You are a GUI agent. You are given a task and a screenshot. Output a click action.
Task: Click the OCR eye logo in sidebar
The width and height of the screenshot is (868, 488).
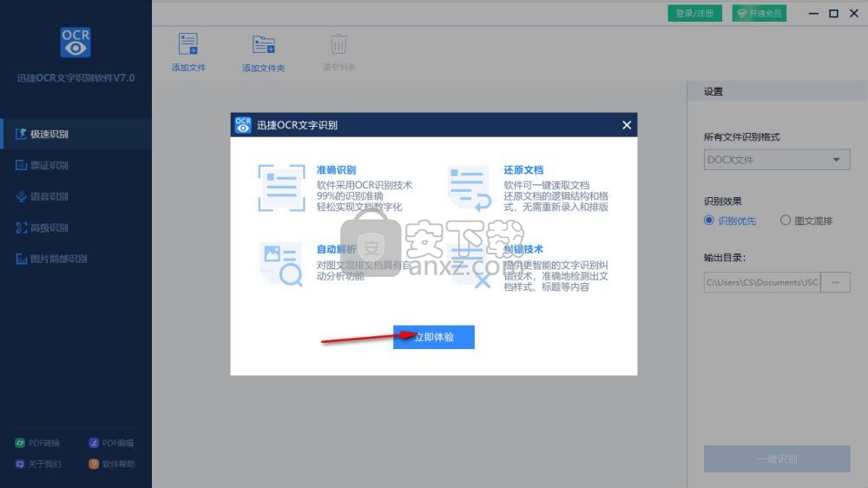coord(76,43)
